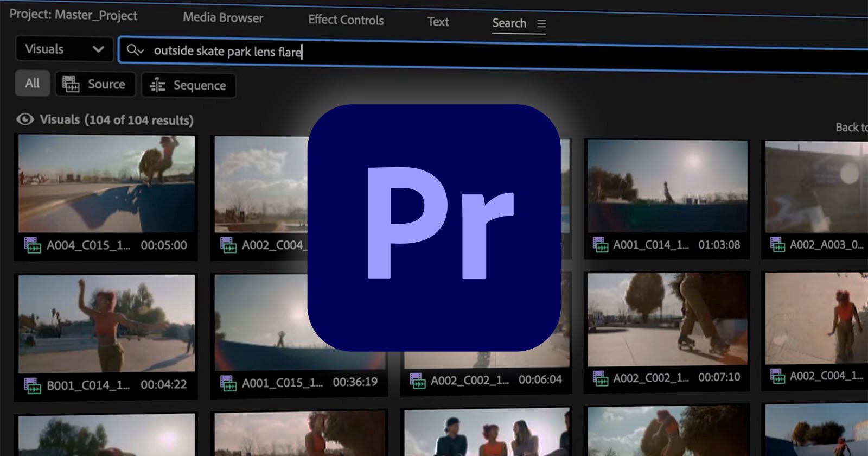Select the thumbnail of four friends sitting together

tap(487, 433)
